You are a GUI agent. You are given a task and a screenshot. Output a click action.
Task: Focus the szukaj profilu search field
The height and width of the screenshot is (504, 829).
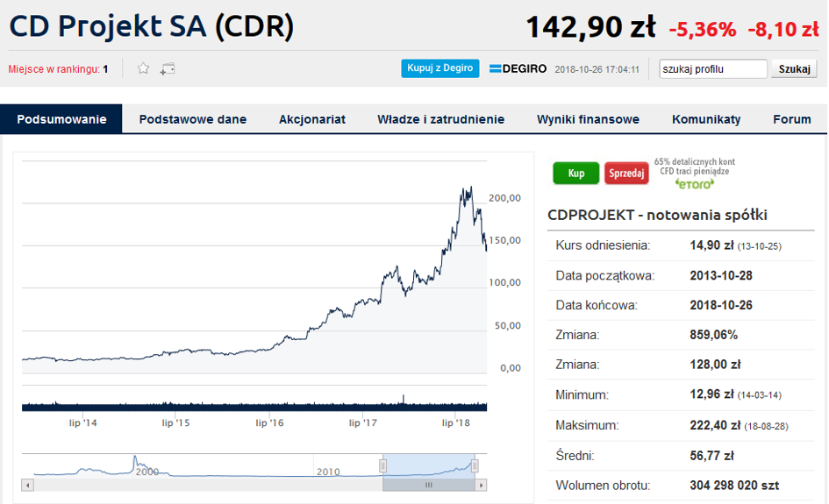(712, 68)
